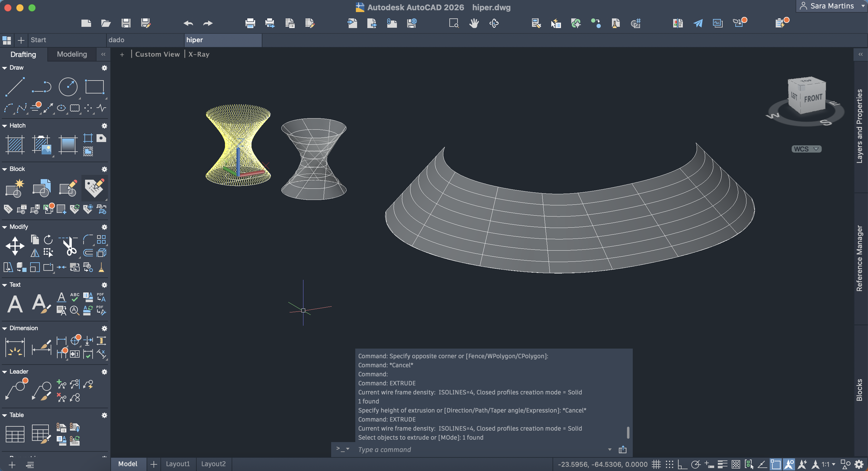
Task: Click the X-Ray visual style label
Action: (199, 54)
